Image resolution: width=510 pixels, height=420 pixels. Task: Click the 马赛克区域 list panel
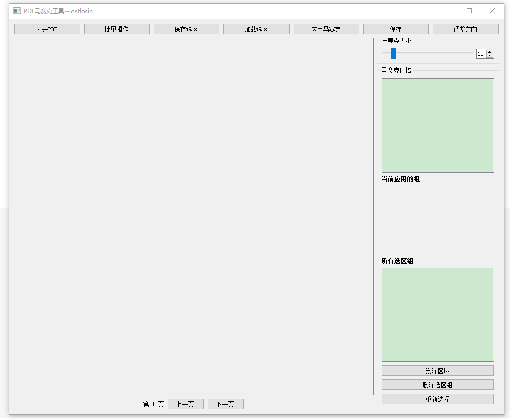pyautogui.click(x=437, y=125)
